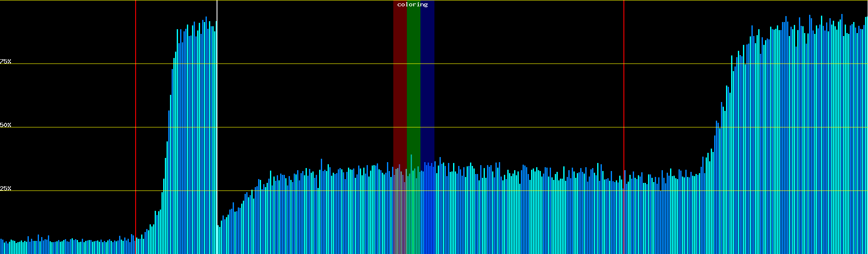Image resolution: width=868 pixels, height=254 pixels.
Task: Click the 50% axis label
Action: pyautogui.click(x=6, y=125)
